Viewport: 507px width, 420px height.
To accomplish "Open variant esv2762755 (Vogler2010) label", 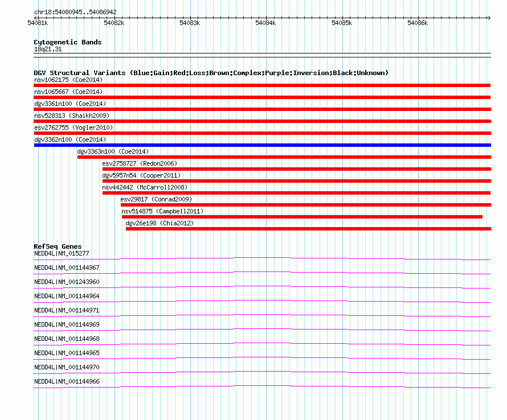I will coord(73,127).
